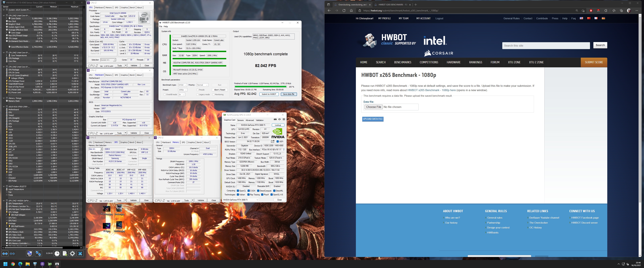644x268 pixels.
Task: Open HWiNFO remote network computers icon
Action: [x=38, y=254]
